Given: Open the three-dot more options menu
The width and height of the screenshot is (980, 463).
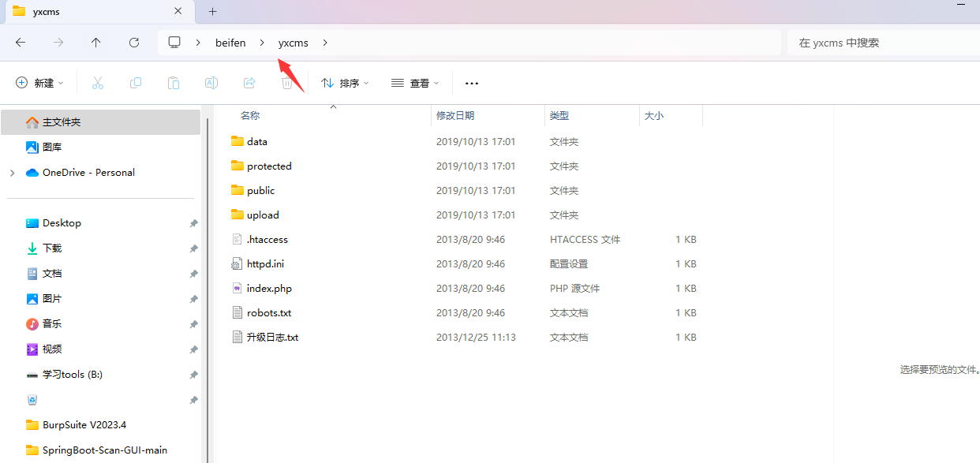Looking at the screenshot, I should (472, 83).
